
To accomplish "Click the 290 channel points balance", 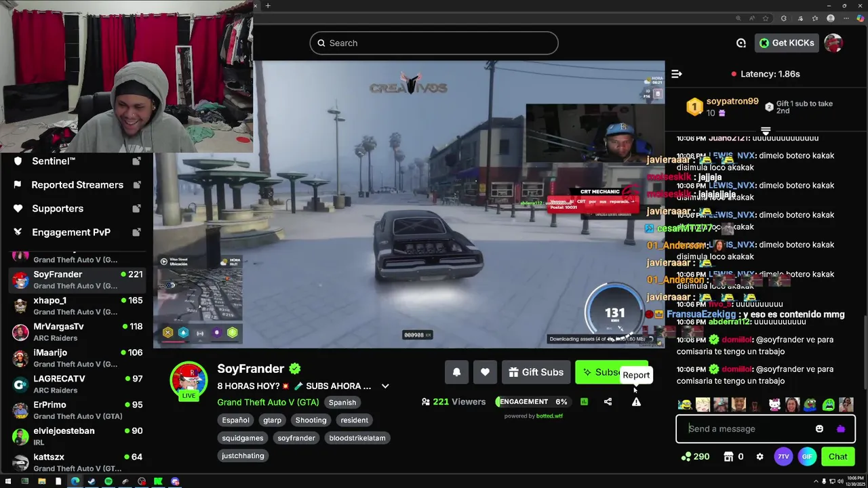I will (x=696, y=457).
